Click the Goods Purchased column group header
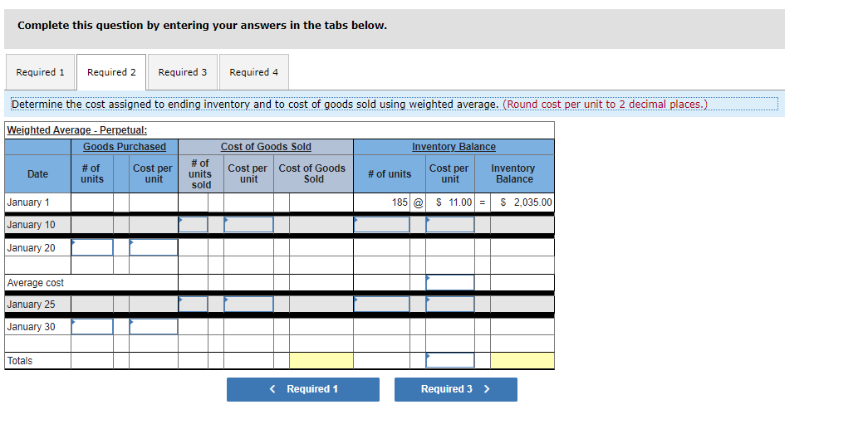 point(125,147)
